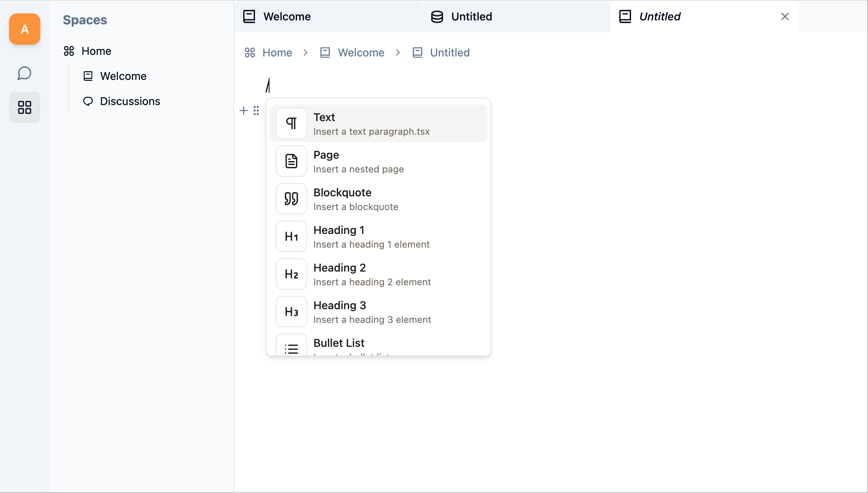Click the plus icon to add block

tap(244, 111)
